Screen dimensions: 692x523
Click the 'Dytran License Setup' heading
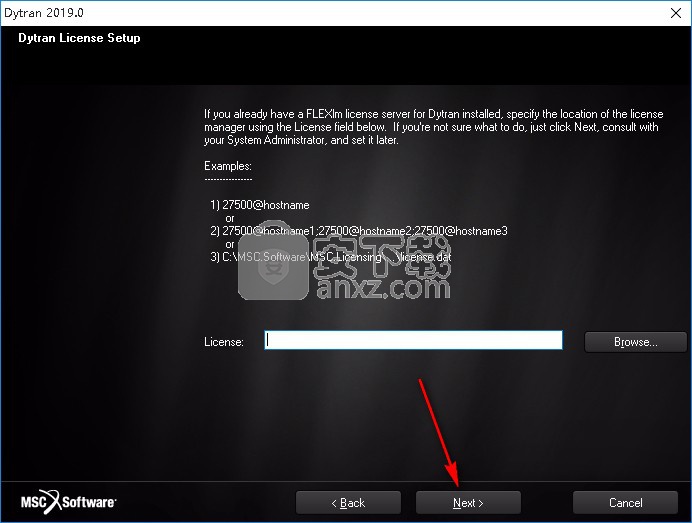[79, 38]
